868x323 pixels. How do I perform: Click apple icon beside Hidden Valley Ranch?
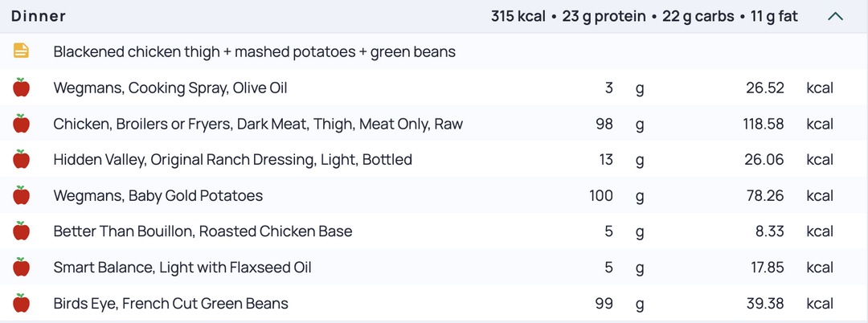pyautogui.click(x=21, y=159)
